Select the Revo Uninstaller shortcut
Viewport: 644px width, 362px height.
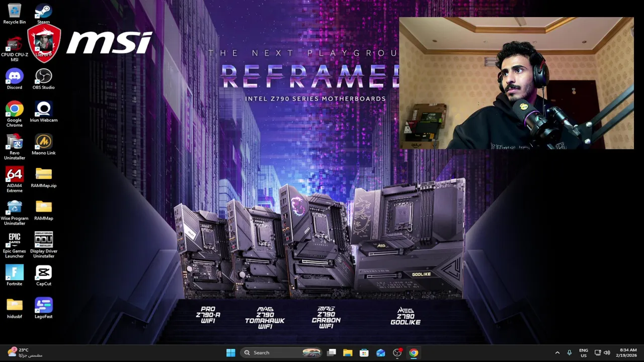15,147
